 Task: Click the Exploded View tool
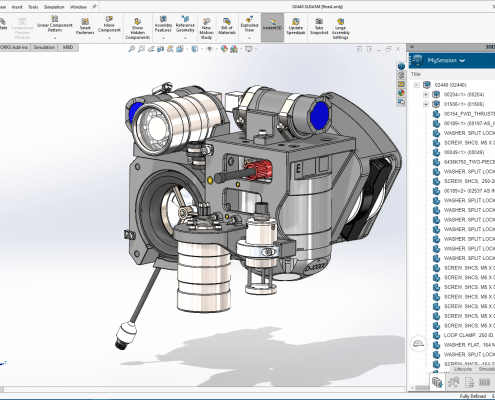(x=249, y=24)
